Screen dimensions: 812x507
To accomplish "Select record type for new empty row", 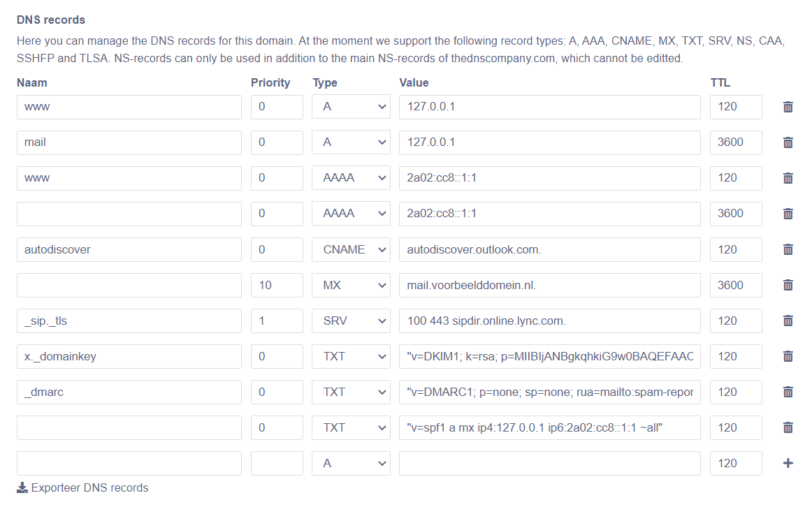I will 351,464.
